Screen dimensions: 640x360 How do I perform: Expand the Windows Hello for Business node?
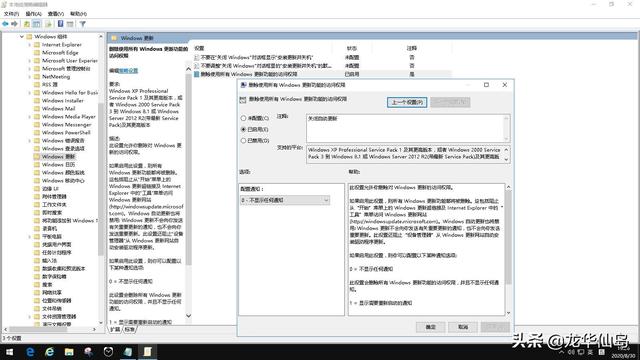[29, 93]
